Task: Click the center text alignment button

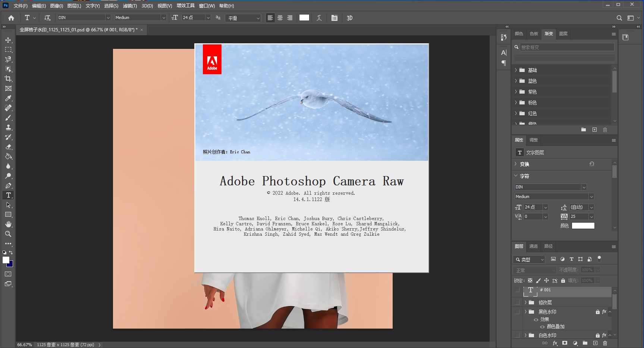Action: tap(280, 18)
